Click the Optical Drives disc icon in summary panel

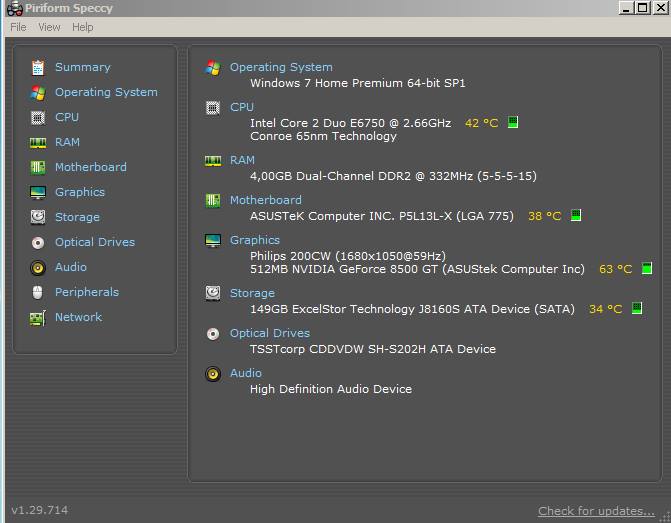pos(213,334)
